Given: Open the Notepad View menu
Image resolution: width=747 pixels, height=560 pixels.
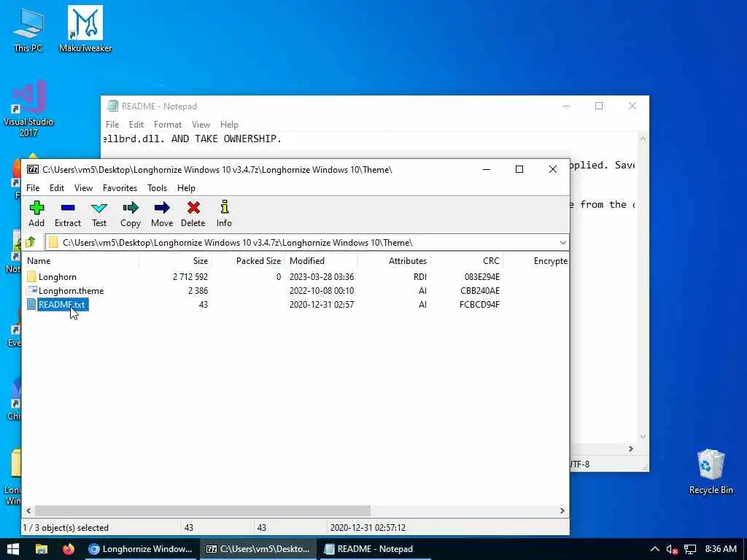Looking at the screenshot, I should (x=201, y=125).
